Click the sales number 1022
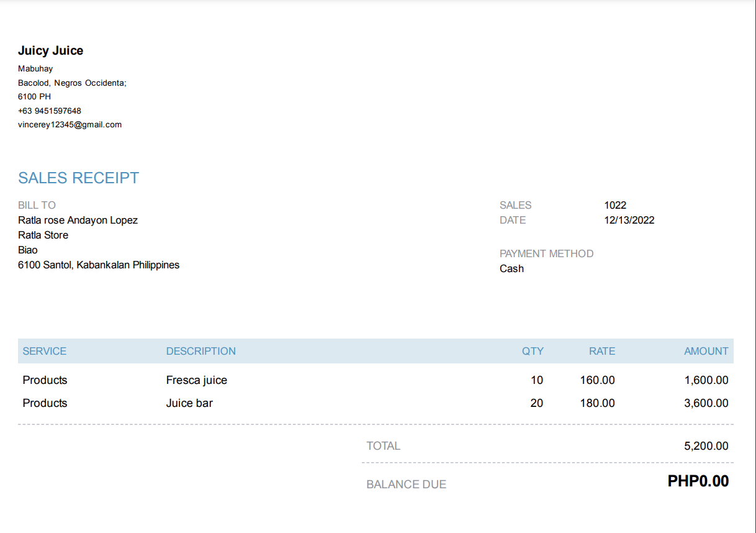756x533 pixels. coord(615,206)
